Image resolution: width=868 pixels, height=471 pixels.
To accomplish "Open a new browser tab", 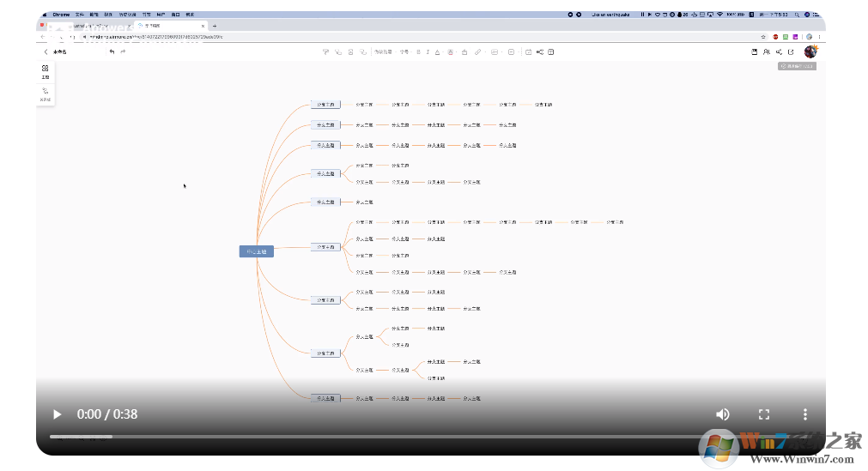I will (x=214, y=26).
